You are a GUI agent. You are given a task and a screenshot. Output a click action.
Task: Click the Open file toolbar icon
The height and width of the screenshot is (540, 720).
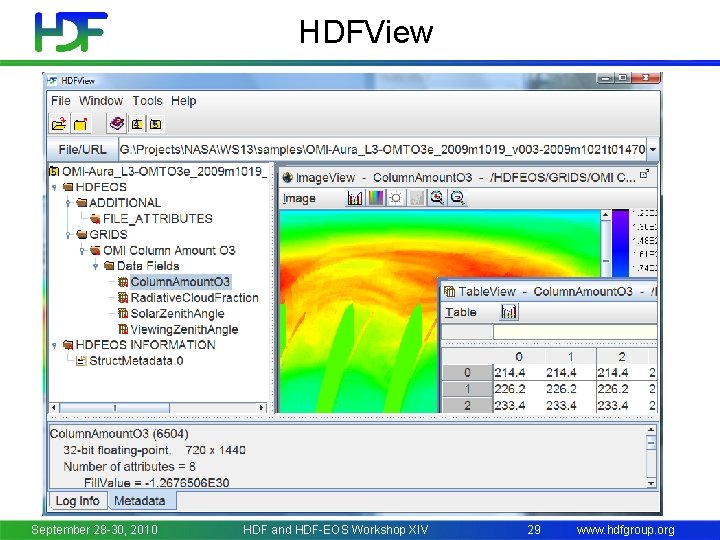[x=59, y=124]
